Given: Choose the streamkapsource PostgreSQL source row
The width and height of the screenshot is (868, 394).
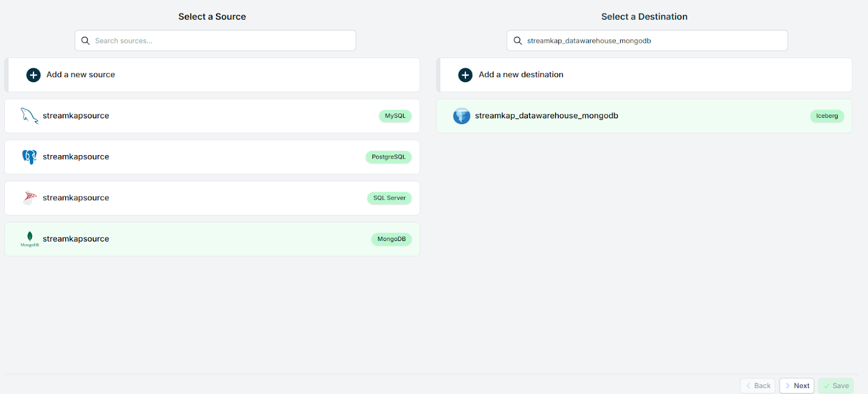Looking at the screenshot, I should click(212, 157).
